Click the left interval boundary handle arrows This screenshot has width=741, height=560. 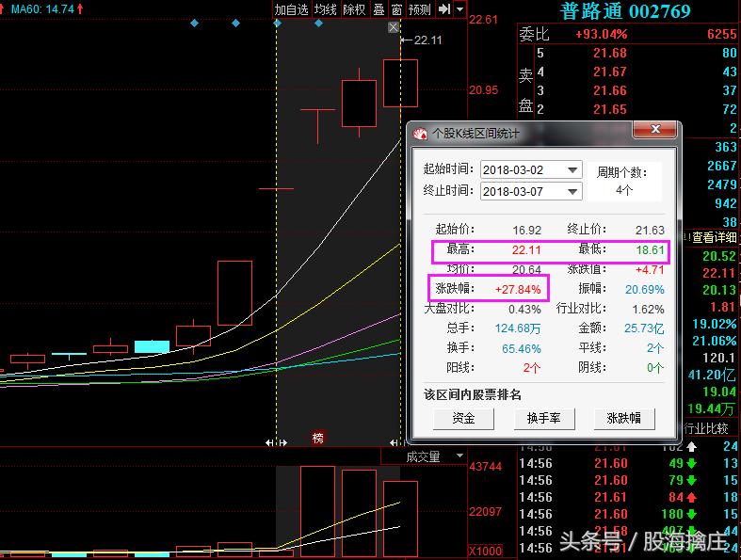point(276,442)
